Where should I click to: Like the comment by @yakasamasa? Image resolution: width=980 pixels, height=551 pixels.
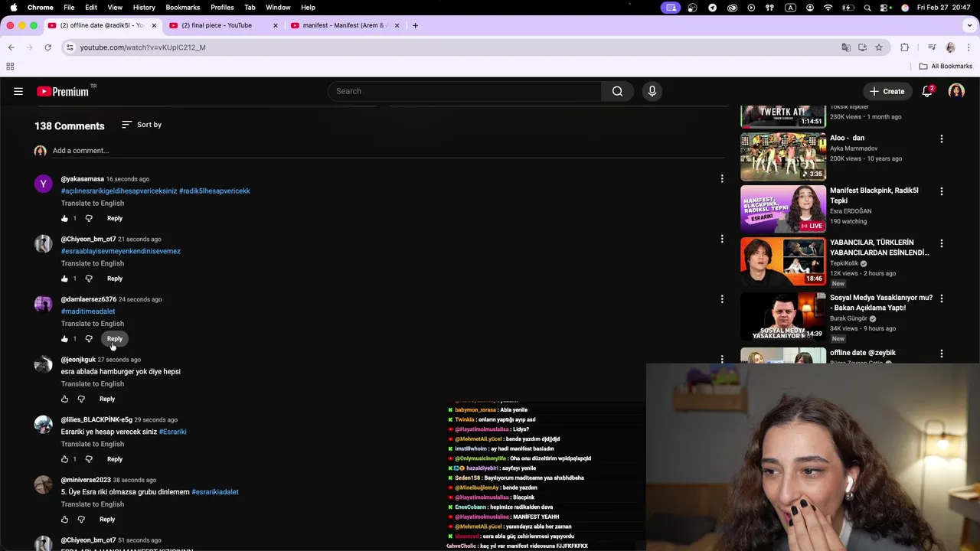pyautogui.click(x=64, y=218)
